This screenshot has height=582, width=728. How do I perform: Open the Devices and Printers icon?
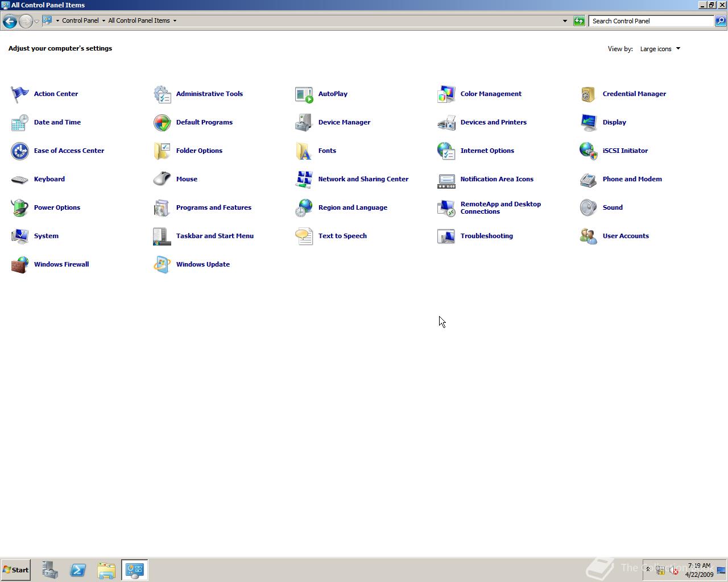pos(446,123)
